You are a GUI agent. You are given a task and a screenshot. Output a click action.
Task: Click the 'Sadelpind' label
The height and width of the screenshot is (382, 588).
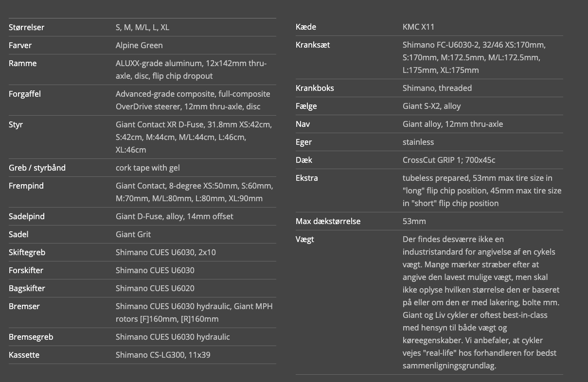pos(27,216)
